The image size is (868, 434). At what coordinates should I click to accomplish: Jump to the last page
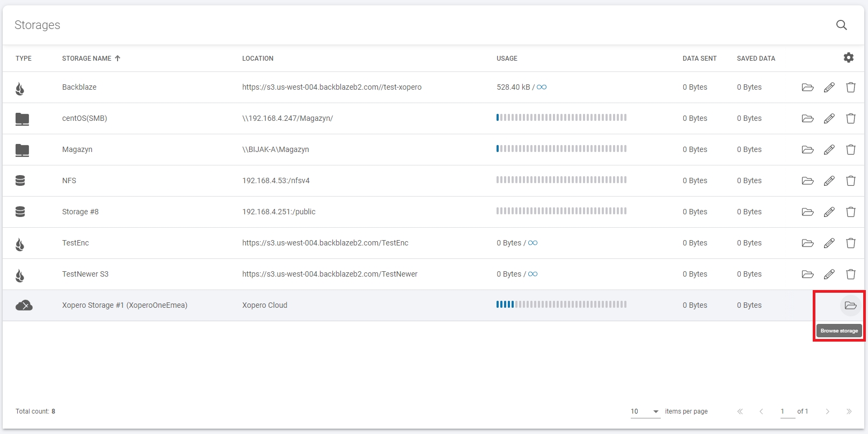[849, 411]
